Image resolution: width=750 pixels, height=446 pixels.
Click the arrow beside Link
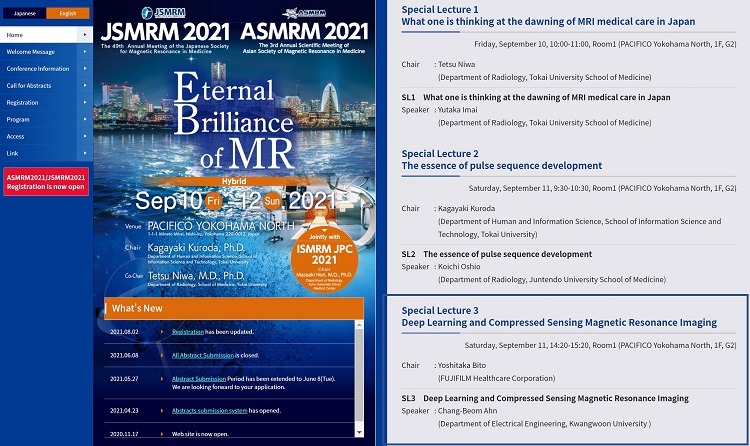point(85,153)
